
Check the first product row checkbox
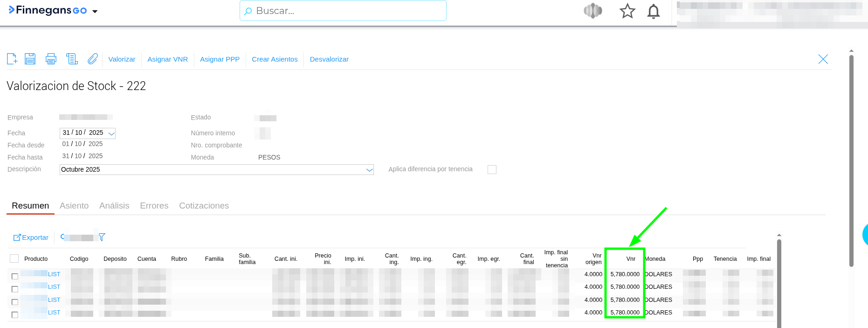point(15,276)
